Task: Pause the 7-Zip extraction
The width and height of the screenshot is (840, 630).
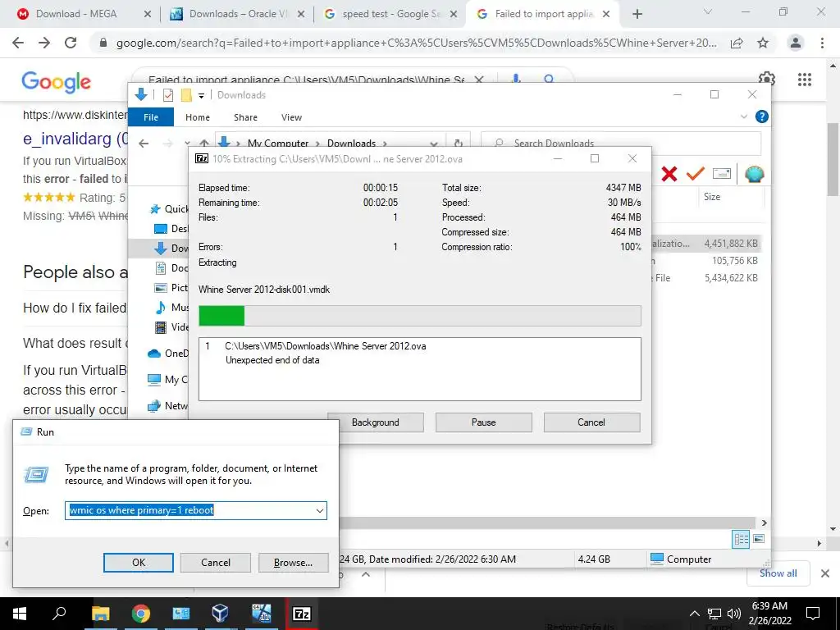Action: pyautogui.click(x=483, y=422)
